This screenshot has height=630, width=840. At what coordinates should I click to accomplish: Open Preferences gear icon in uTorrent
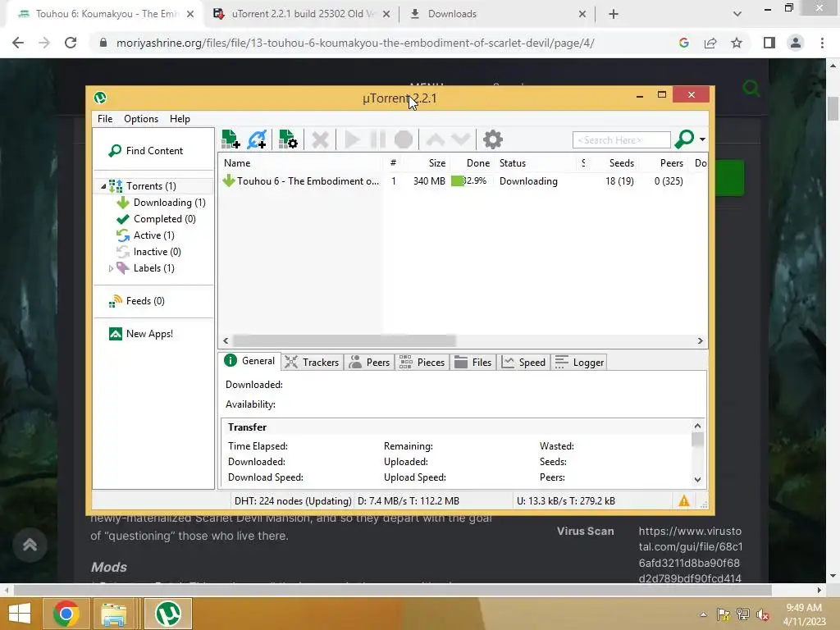pos(493,139)
